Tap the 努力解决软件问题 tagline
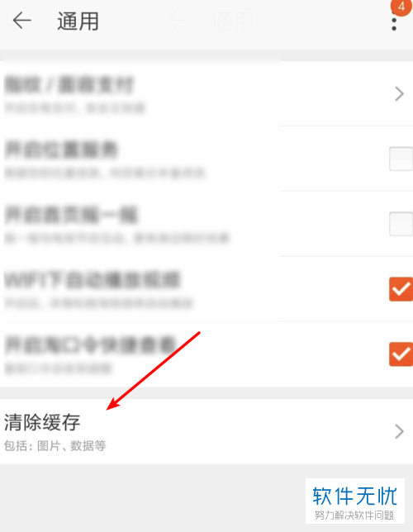Screen dimensions: 413x532 pyautogui.click(x=354, y=515)
